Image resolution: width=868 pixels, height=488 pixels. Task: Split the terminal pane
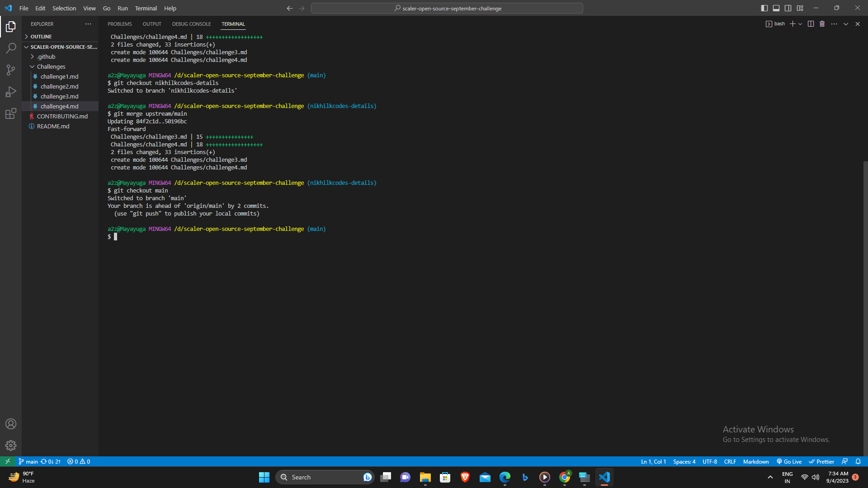811,23
